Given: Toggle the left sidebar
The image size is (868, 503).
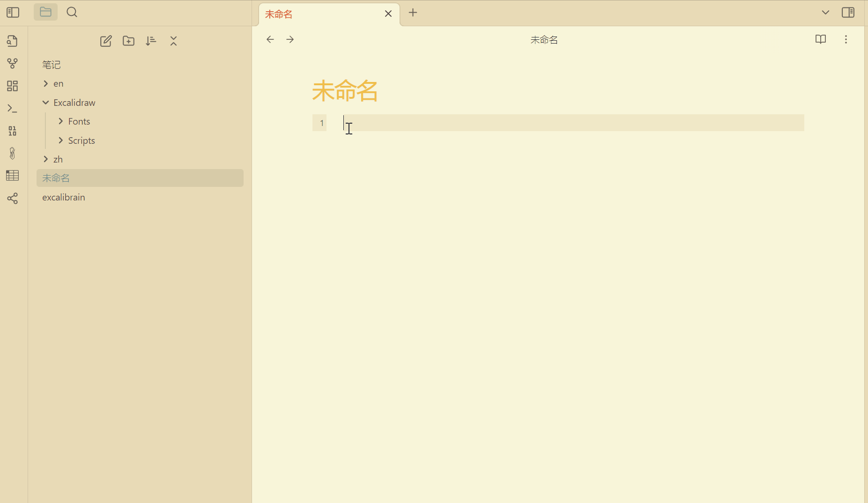Looking at the screenshot, I should point(13,13).
